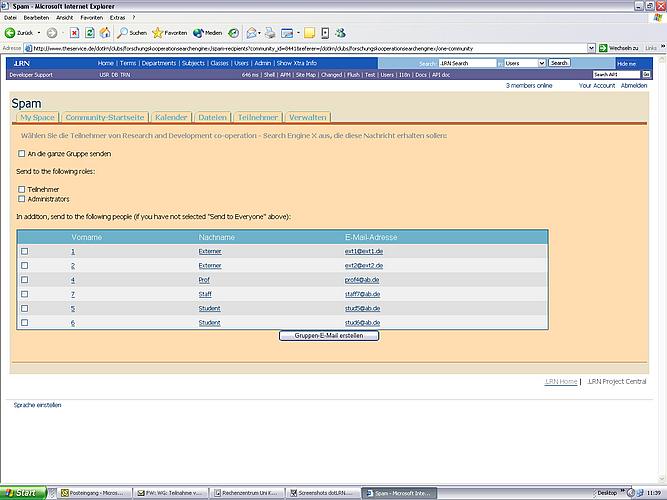The image size is (667, 500).
Task: Open the Favoriten menu
Action: [x=91, y=17]
